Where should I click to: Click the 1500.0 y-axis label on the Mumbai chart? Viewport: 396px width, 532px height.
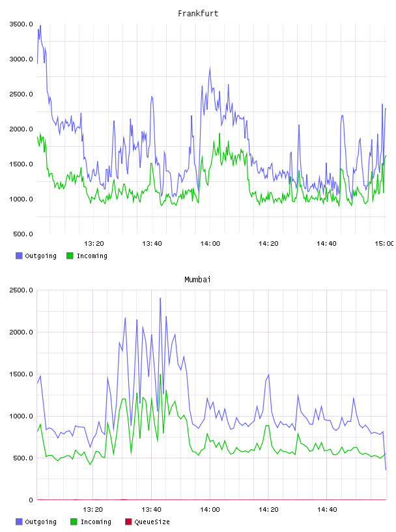coord(21,374)
